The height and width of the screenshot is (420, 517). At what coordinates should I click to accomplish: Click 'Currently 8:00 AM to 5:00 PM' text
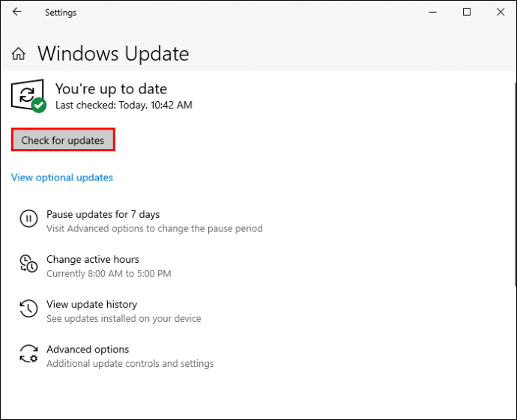click(109, 274)
